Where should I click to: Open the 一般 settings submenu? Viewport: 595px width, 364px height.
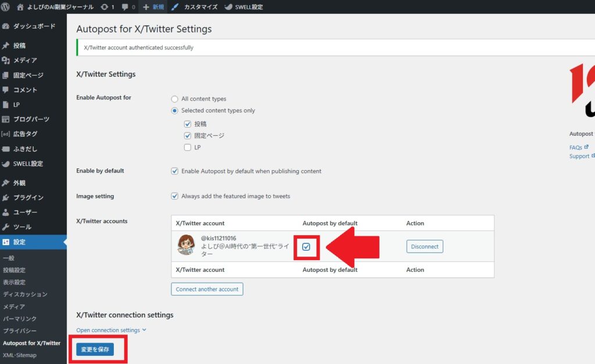click(9, 258)
